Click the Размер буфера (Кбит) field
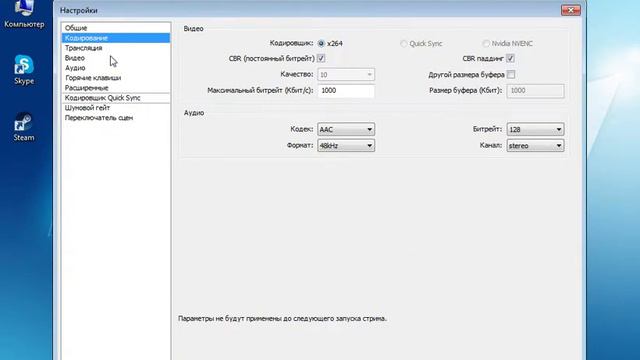Image resolution: width=640 pixels, height=360 pixels. point(535,91)
